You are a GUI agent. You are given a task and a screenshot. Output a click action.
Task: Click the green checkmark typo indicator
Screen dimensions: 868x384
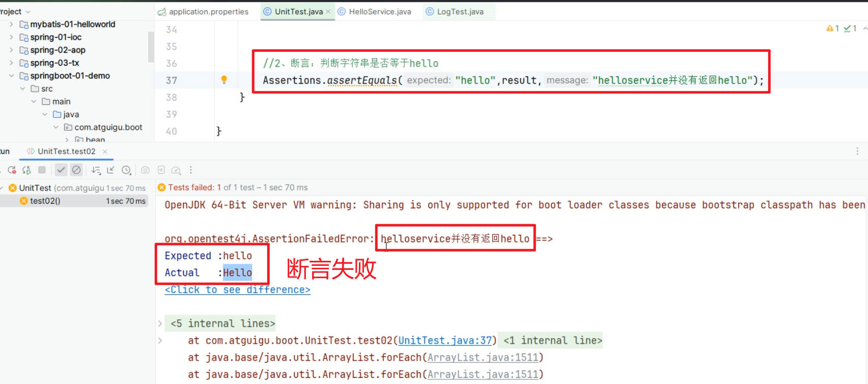click(850, 29)
